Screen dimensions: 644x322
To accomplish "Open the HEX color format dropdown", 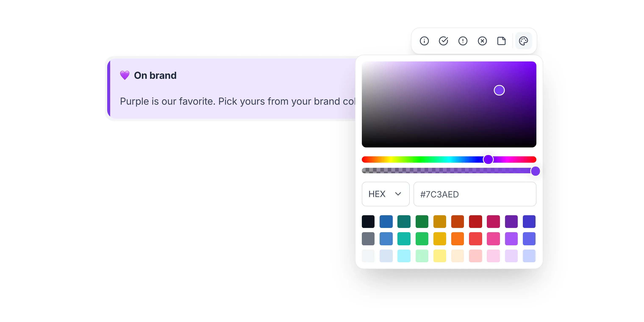I will coord(386,194).
